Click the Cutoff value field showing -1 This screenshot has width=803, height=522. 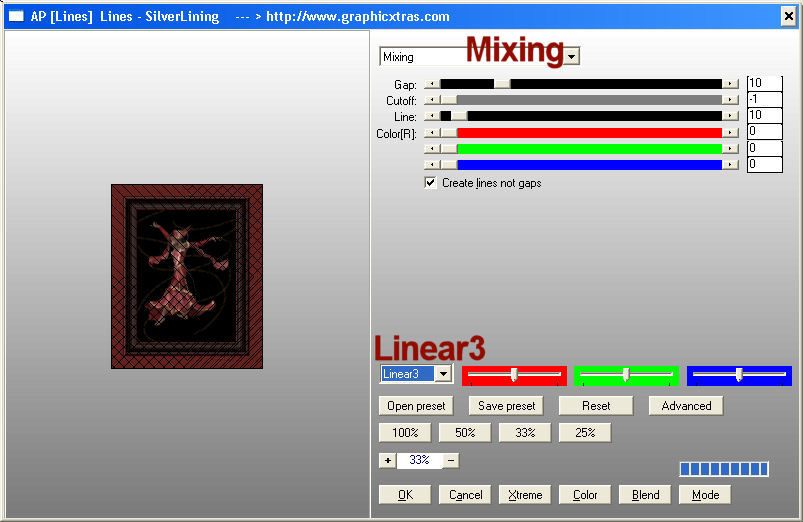pos(765,99)
